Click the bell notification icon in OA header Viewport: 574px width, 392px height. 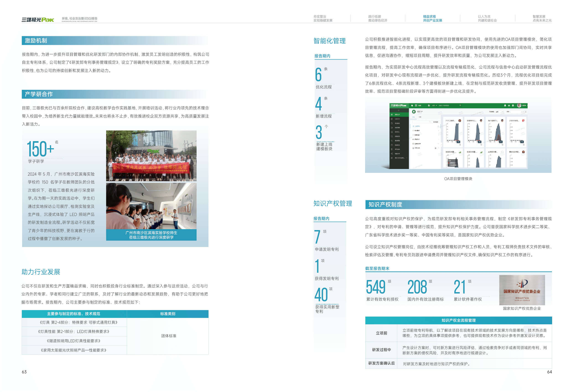coord(505,106)
